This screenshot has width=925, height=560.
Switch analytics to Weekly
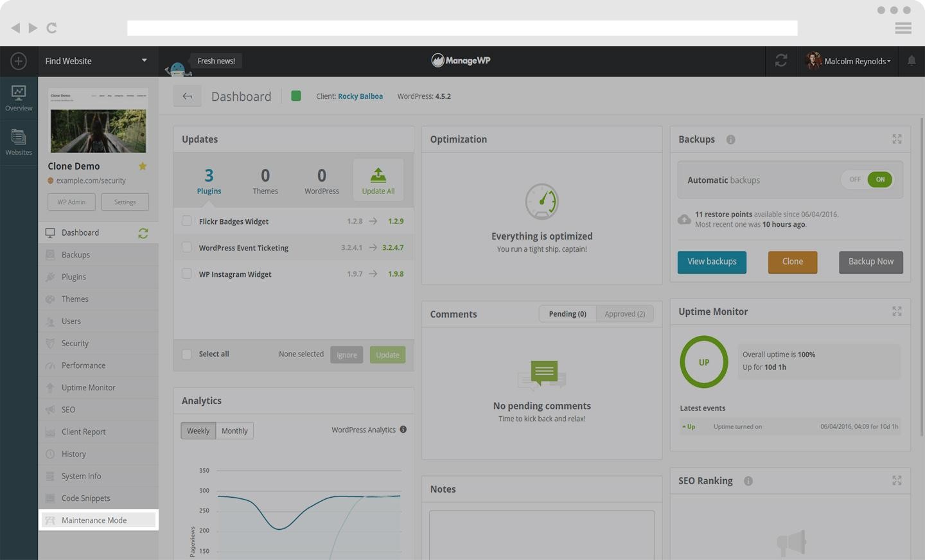[x=198, y=431]
